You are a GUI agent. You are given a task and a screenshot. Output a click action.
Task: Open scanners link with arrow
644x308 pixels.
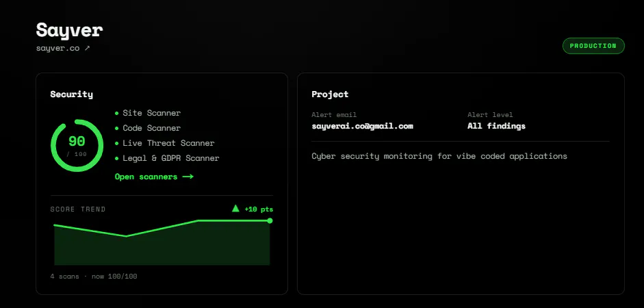(x=153, y=177)
